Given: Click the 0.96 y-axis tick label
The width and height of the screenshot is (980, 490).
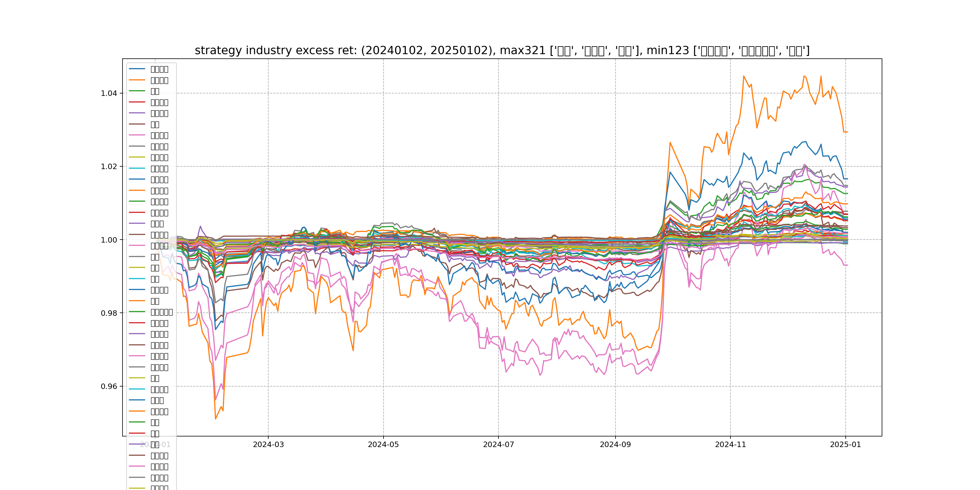Looking at the screenshot, I should 109,387.
